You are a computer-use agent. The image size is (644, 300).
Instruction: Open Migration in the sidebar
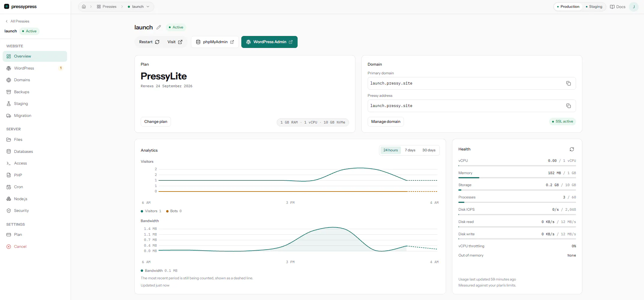[35, 116]
